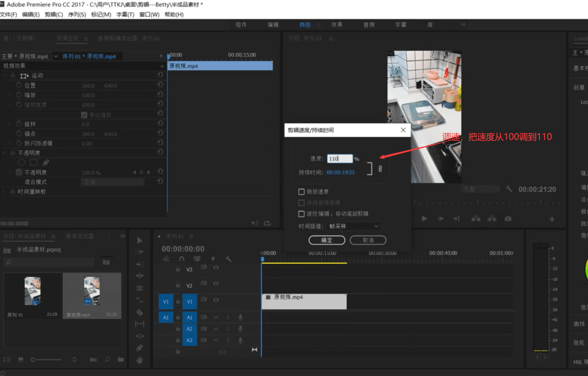Open the Time Interpolation dropdown

pyautogui.click(x=353, y=226)
